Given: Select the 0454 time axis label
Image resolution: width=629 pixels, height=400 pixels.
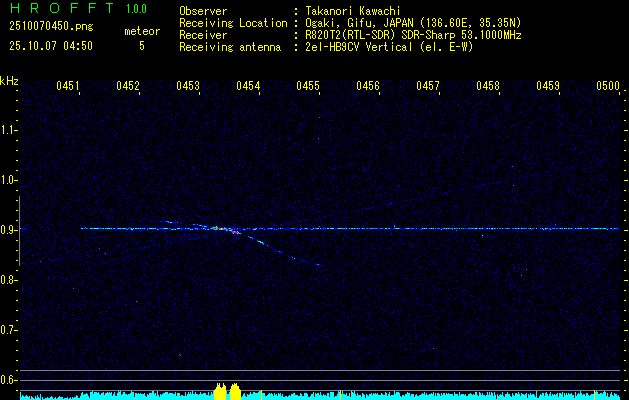Looking at the screenshot, I should [248, 87].
